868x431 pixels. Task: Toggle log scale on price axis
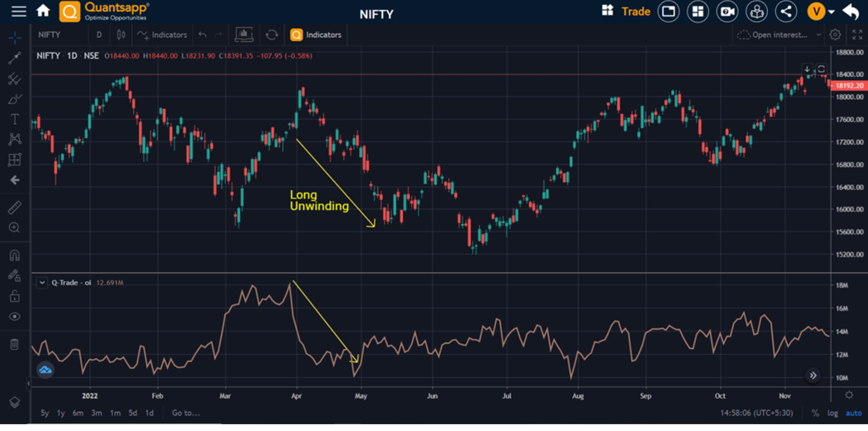tap(832, 413)
